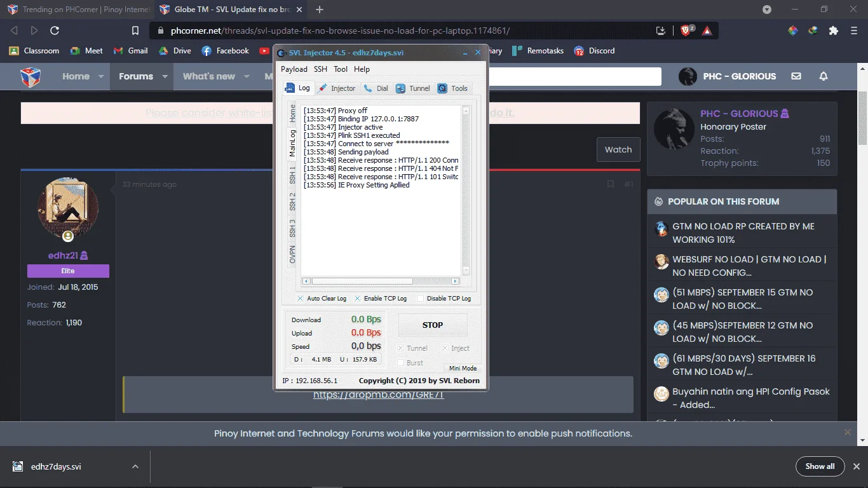The height and width of the screenshot is (488, 868).
Task: Open the Dial tab
Action: click(x=376, y=88)
